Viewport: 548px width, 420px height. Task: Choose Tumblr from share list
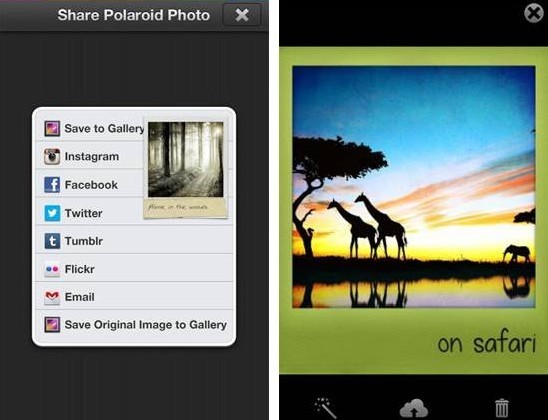[134, 241]
